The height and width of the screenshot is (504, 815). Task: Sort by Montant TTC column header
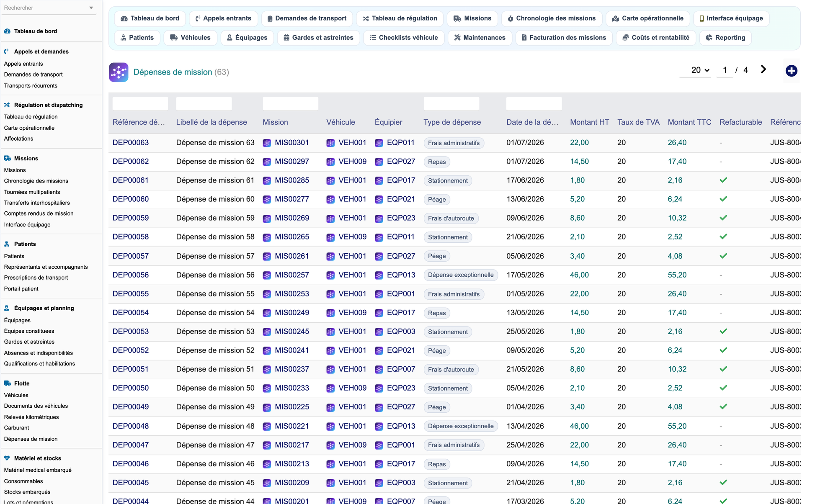tap(689, 122)
